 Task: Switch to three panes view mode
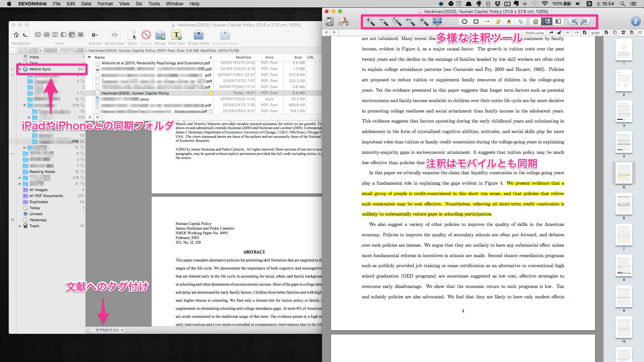click(72, 35)
